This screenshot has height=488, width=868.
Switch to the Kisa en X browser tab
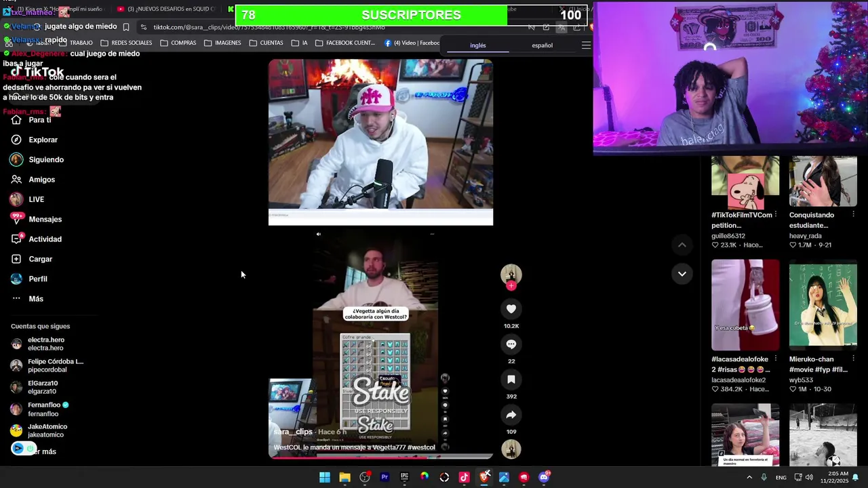coord(58,9)
